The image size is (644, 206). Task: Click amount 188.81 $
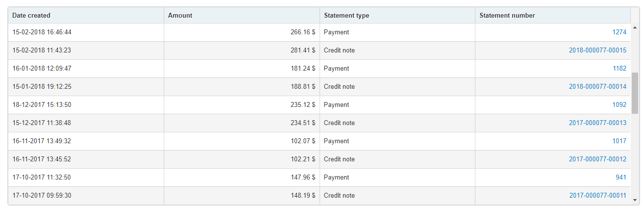[x=303, y=87]
